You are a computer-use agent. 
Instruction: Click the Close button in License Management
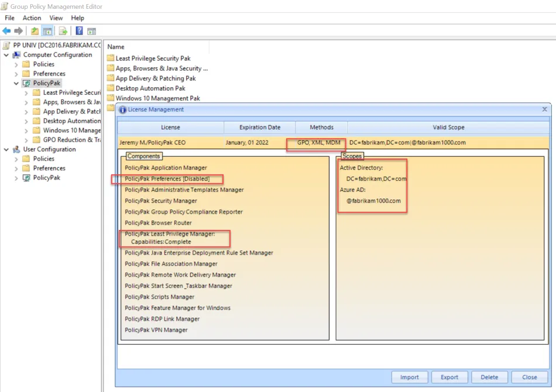[x=530, y=377]
